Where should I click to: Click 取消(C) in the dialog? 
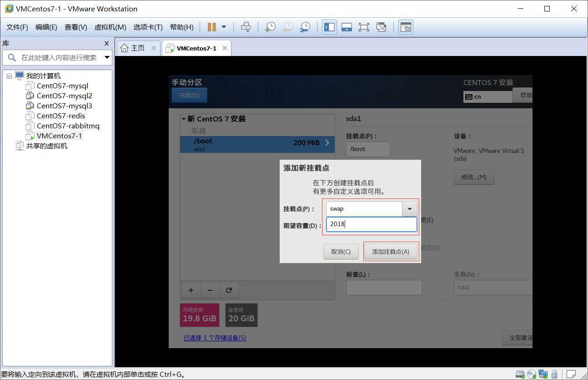click(x=341, y=252)
